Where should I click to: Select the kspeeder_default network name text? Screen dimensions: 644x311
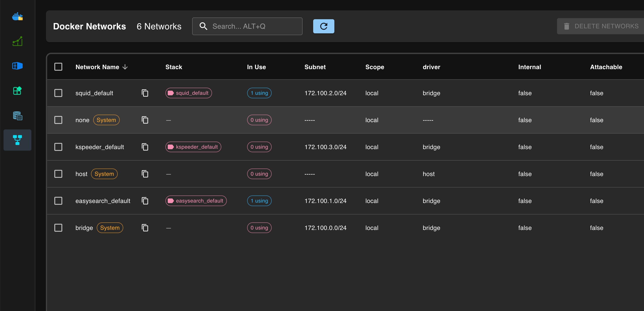click(x=100, y=147)
